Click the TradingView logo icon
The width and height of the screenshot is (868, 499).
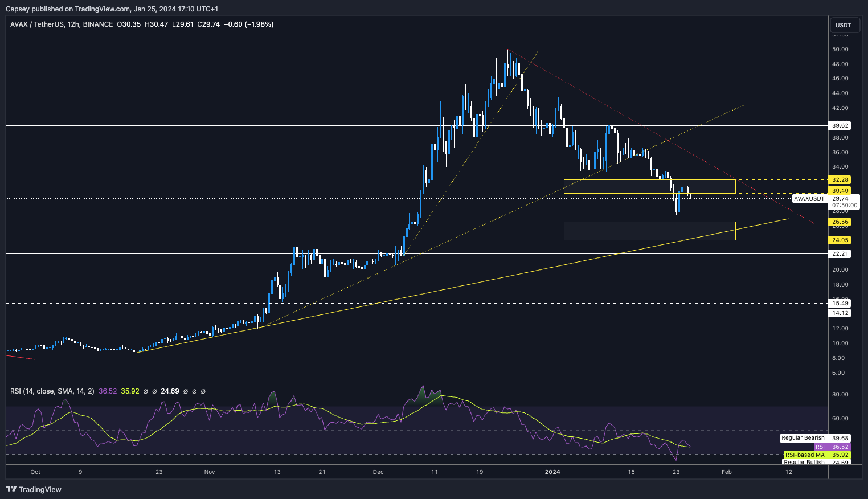coord(11,489)
